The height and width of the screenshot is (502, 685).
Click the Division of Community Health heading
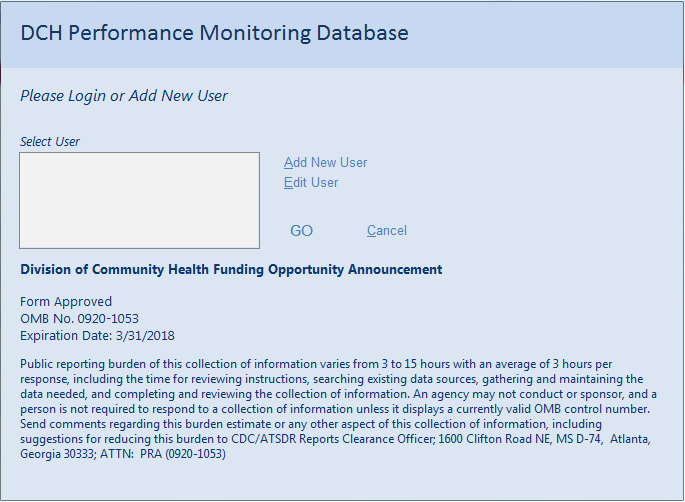point(231,270)
